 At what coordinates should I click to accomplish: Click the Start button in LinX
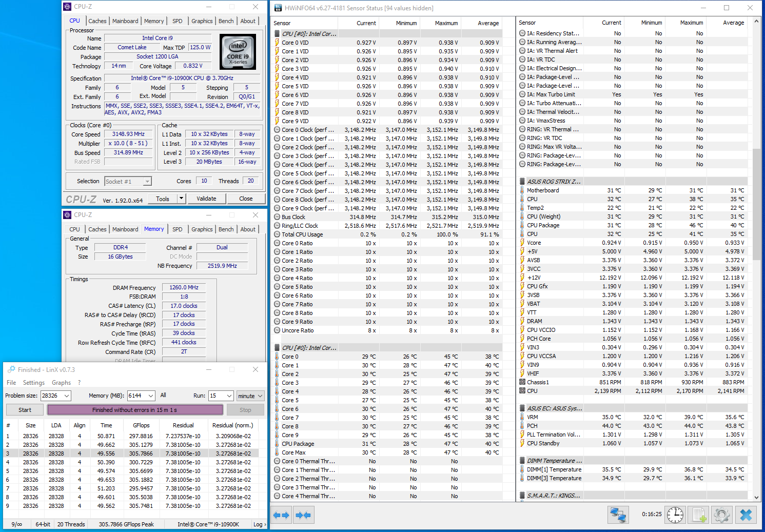[x=25, y=410]
